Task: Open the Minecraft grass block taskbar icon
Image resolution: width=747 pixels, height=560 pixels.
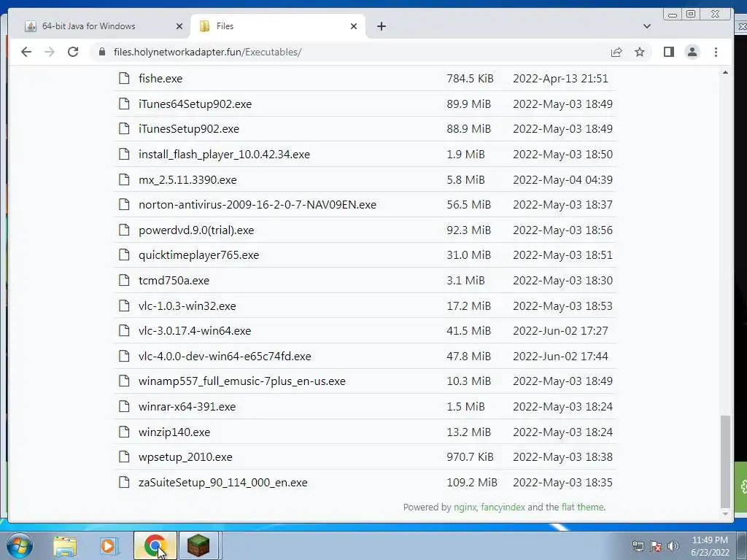Action: (198, 545)
